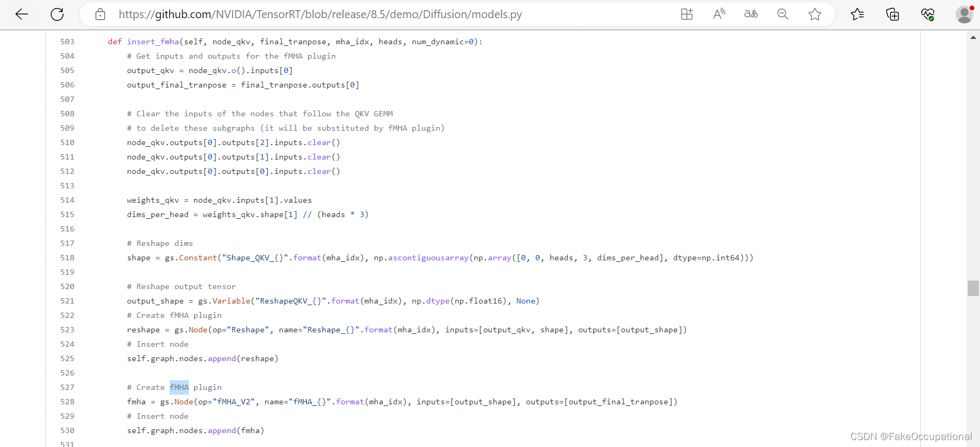The image size is (980, 447).
Task: Select line number 518
Action: click(x=67, y=258)
